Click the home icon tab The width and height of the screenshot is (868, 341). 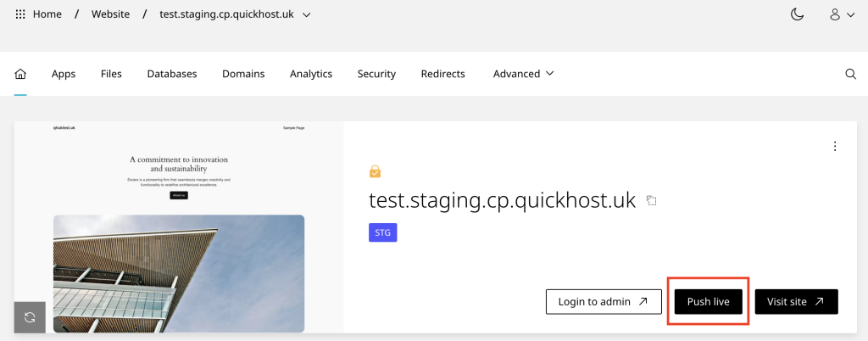click(x=20, y=74)
